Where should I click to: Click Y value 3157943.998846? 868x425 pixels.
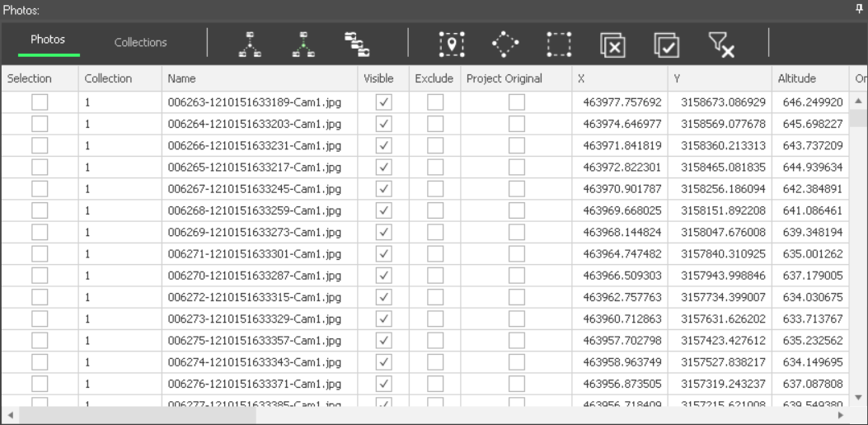tap(724, 276)
